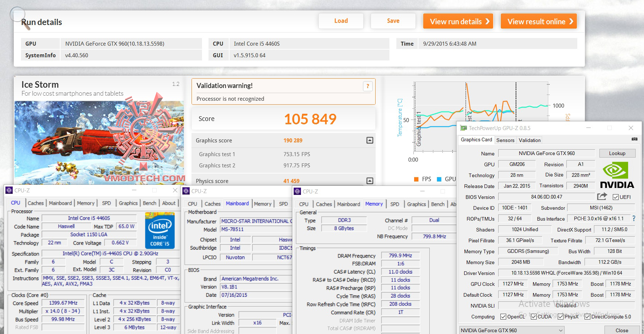Open the Graphics tab in the CPU-Z Memory window
This screenshot has width=644, height=334.
pyautogui.click(x=416, y=204)
